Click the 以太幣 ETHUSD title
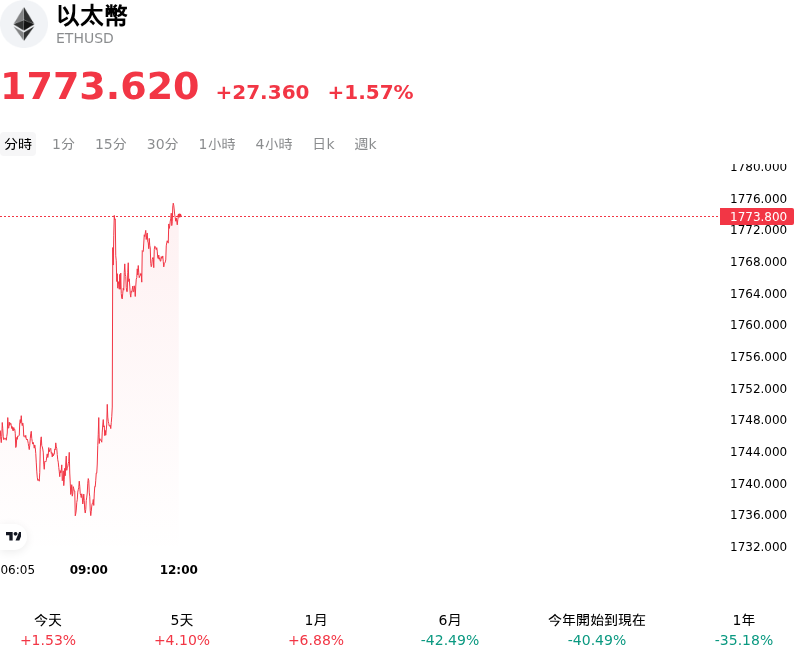This screenshot has height=660, width=800. (92, 24)
